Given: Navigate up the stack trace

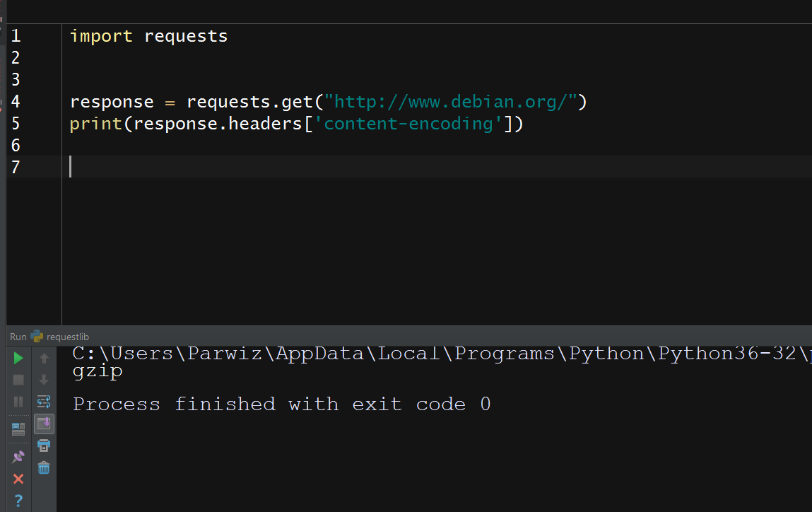Looking at the screenshot, I should point(44,357).
